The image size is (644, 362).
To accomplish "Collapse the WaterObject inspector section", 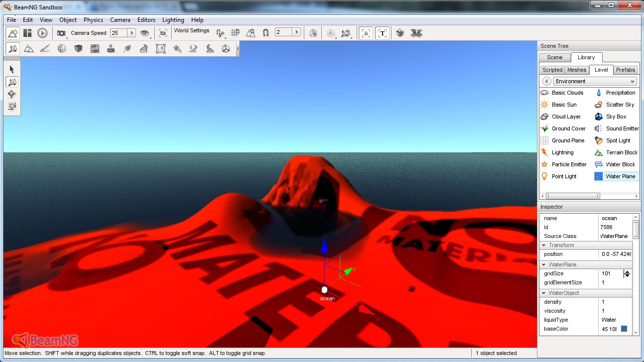I will [543, 293].
